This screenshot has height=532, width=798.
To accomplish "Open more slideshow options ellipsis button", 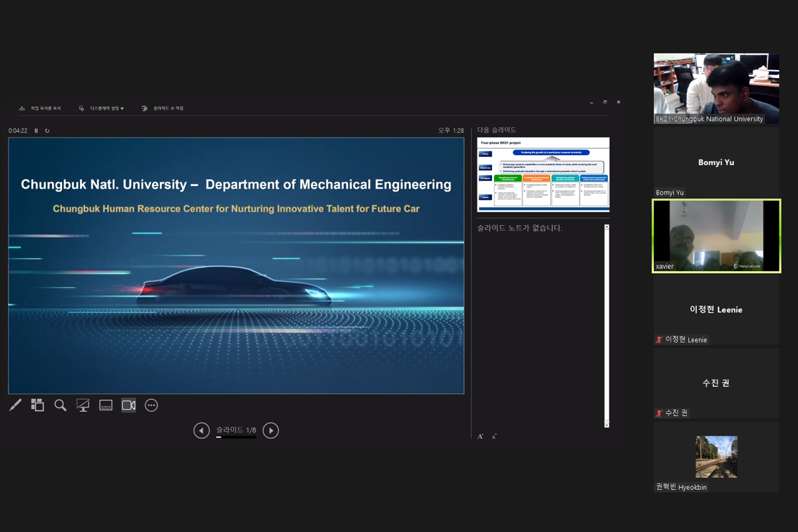I will tap(151, 405).
